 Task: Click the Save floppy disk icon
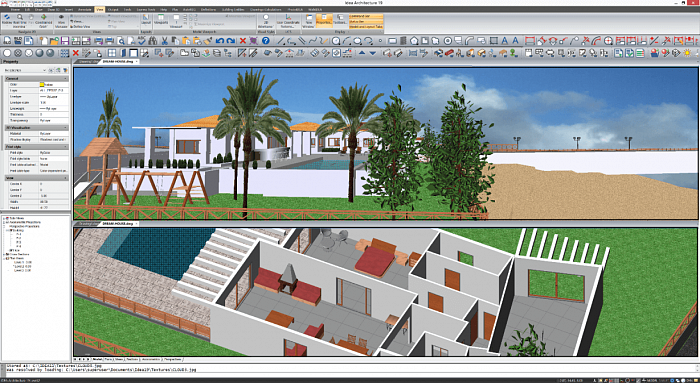(x=65, y=41)
